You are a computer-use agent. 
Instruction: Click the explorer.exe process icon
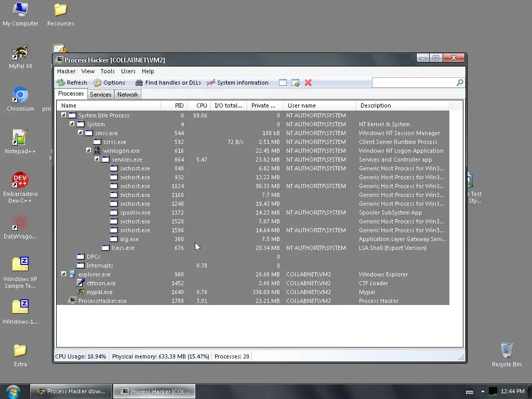72,274
